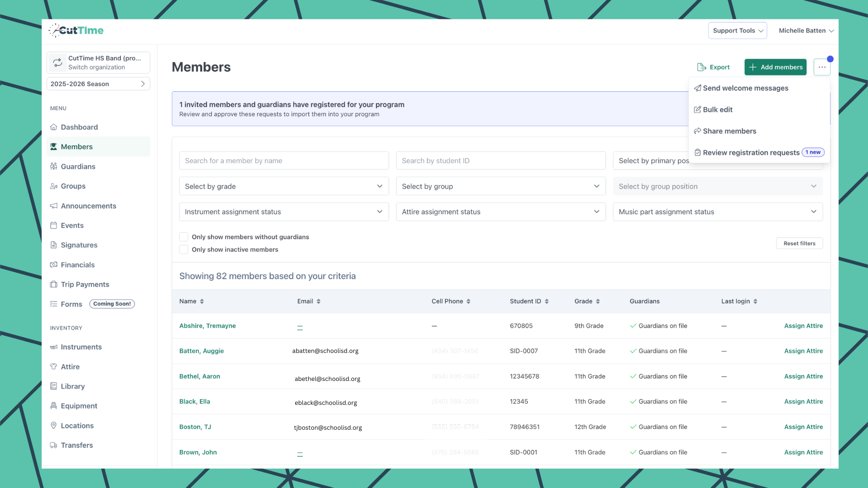Open the Dashboard from the sidebar
The width and height of the screenshot is (868, 488).
click(79, 127)
